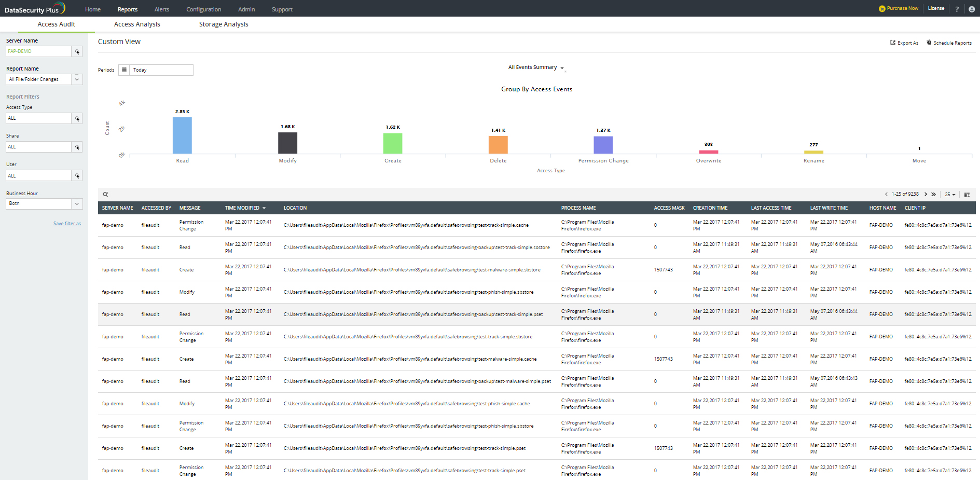Open the Admin menu
The image size is (980, 480).
[x=246, y=9]
